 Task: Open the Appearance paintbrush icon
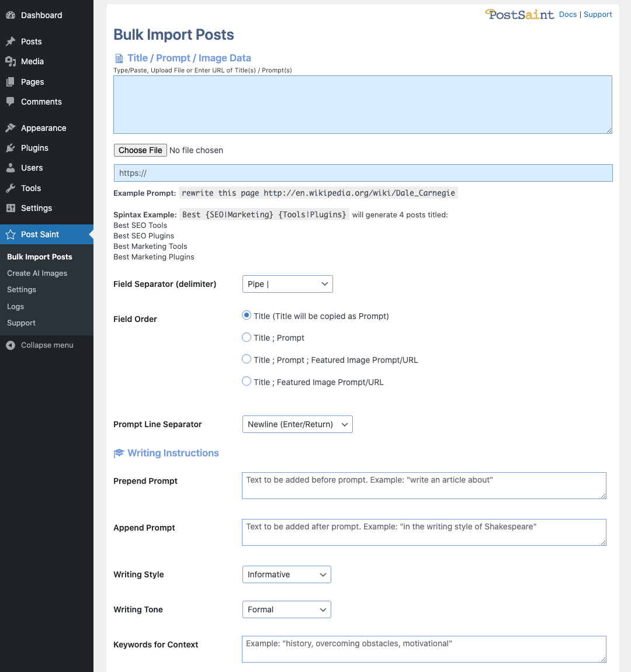pos(11,128)
